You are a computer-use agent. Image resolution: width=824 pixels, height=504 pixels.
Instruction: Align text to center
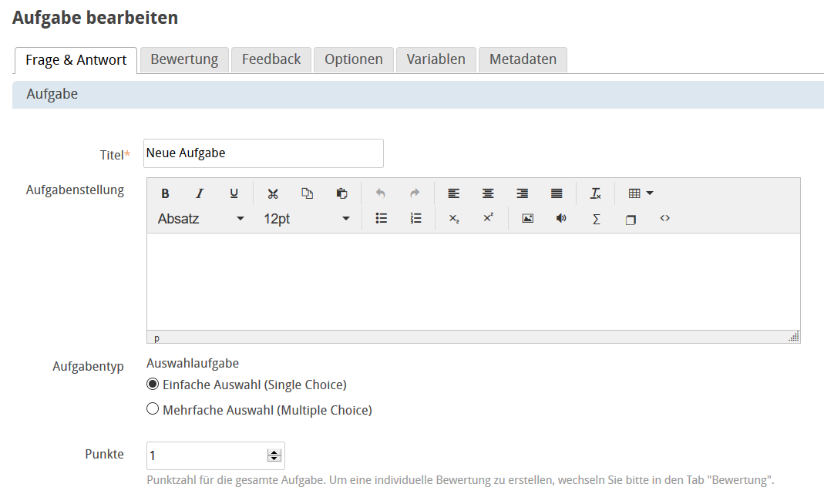[x=487, y=193]
